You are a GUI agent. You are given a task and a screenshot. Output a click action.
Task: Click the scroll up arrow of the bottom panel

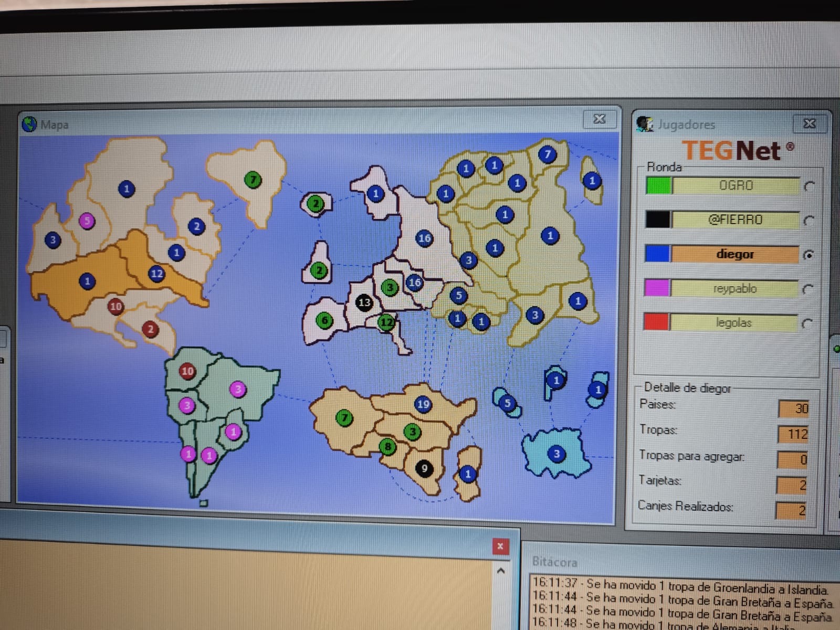pyautogui.click(x=500, y=571)
